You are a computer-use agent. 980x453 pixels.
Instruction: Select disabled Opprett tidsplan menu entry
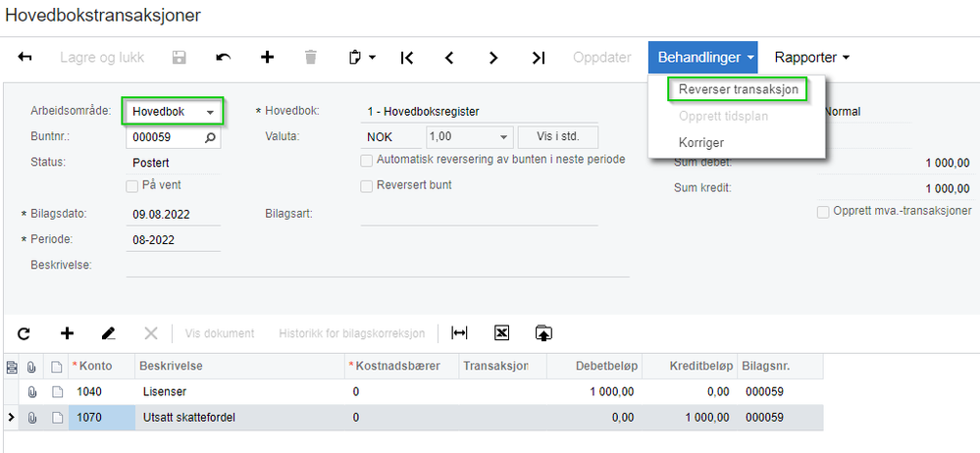point(723,117)
